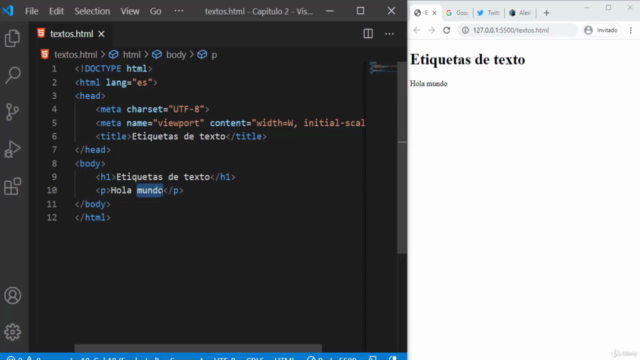Click the VS Code logo icon
Screen dimensions: 640x360
coord(8,11)
